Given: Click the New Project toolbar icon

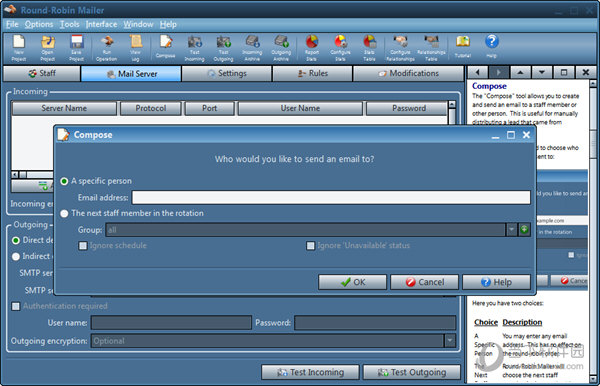Looking at the screenshot, I should coord(18,48).
